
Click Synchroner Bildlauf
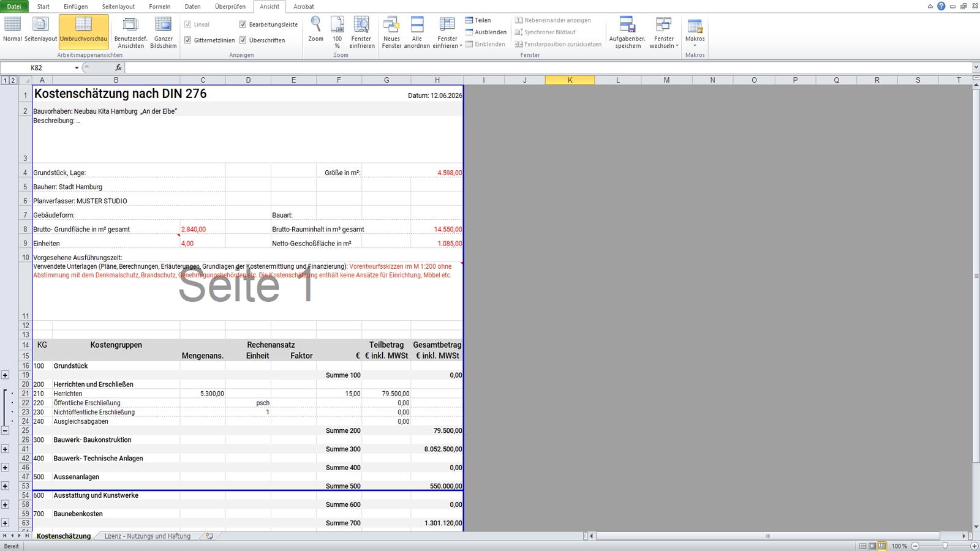pyautogui.click(x=545, y=32)
